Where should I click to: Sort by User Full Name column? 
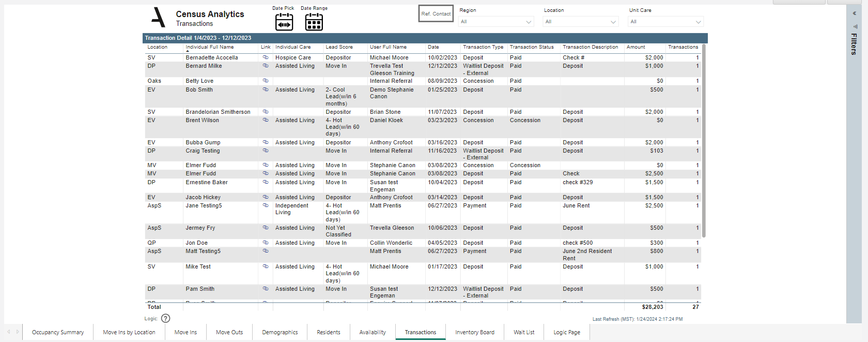[388, 47]
